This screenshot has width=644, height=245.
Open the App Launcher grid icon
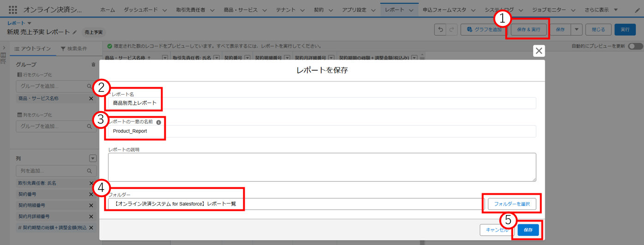pos(12,10)
